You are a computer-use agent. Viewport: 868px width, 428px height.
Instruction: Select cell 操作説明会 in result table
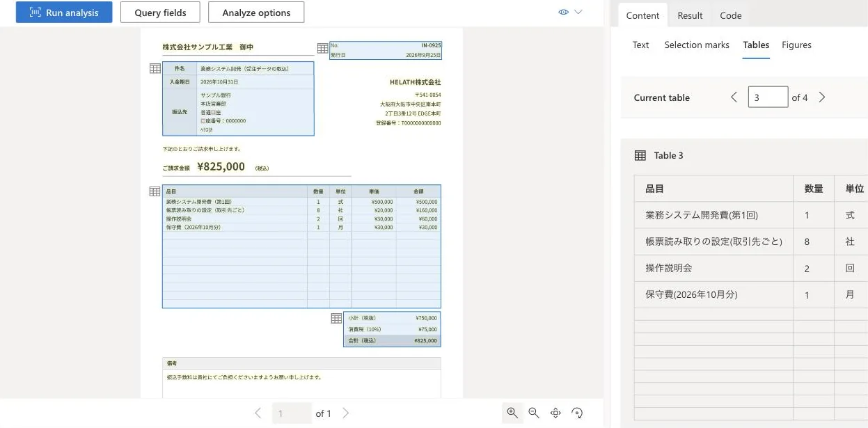[713, 268]
